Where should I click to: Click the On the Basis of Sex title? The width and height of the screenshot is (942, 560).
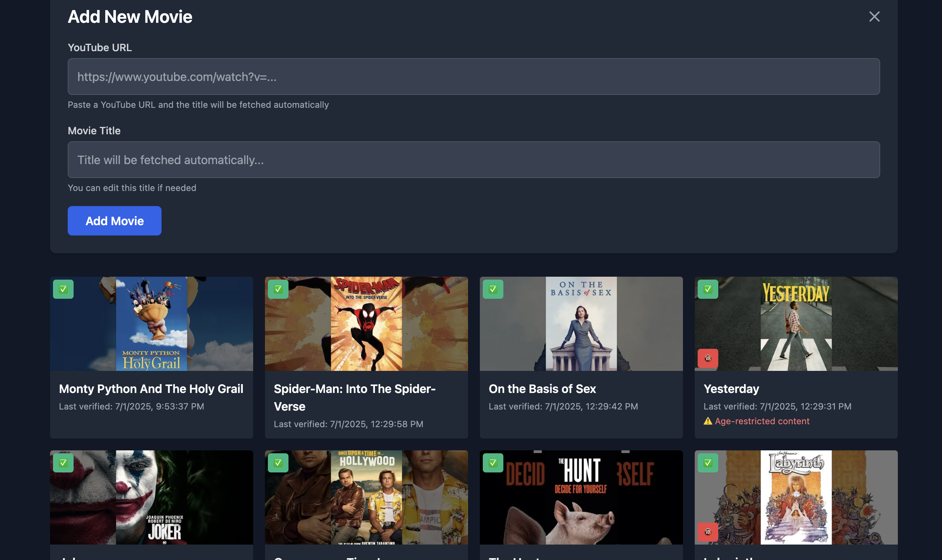[542, 389]
